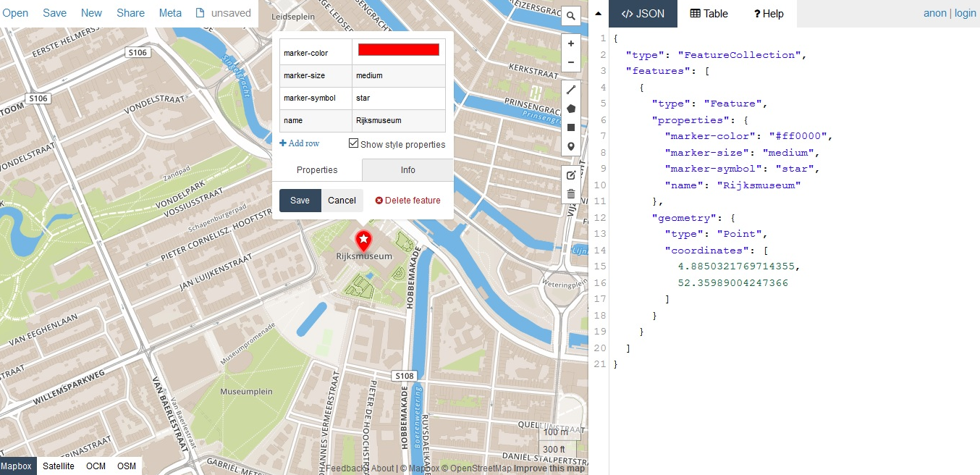Edit the marker-symbol star value

click(x=399, y=98)
